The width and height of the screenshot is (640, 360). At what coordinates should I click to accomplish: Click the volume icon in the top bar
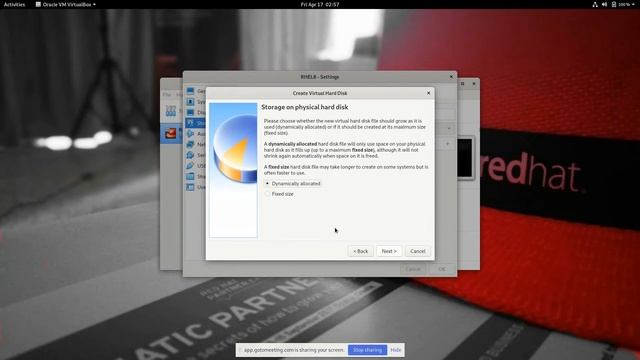604,4
